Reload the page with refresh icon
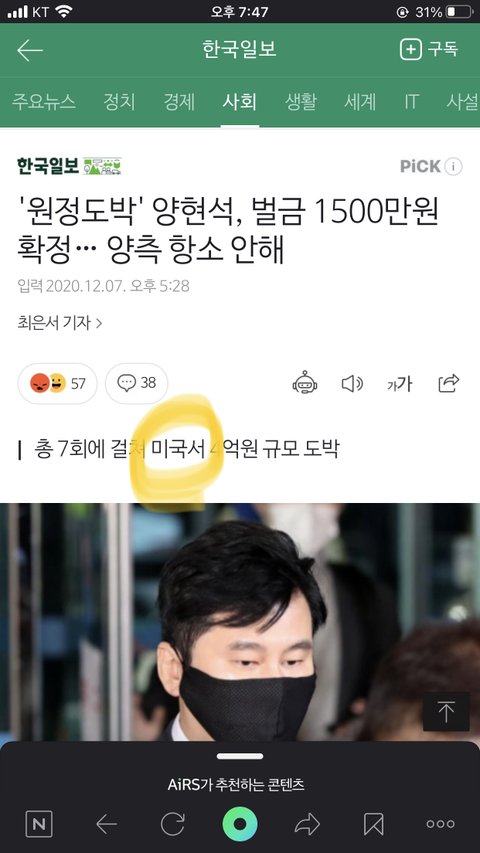This screenshot has height=853, width=480. coord(173,824)
